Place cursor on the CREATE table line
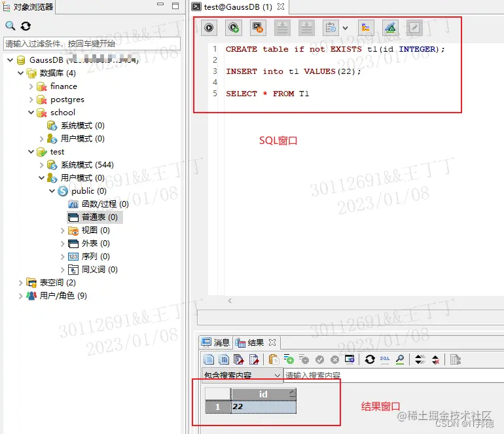The image size is (504, 434). coord(335,49)
